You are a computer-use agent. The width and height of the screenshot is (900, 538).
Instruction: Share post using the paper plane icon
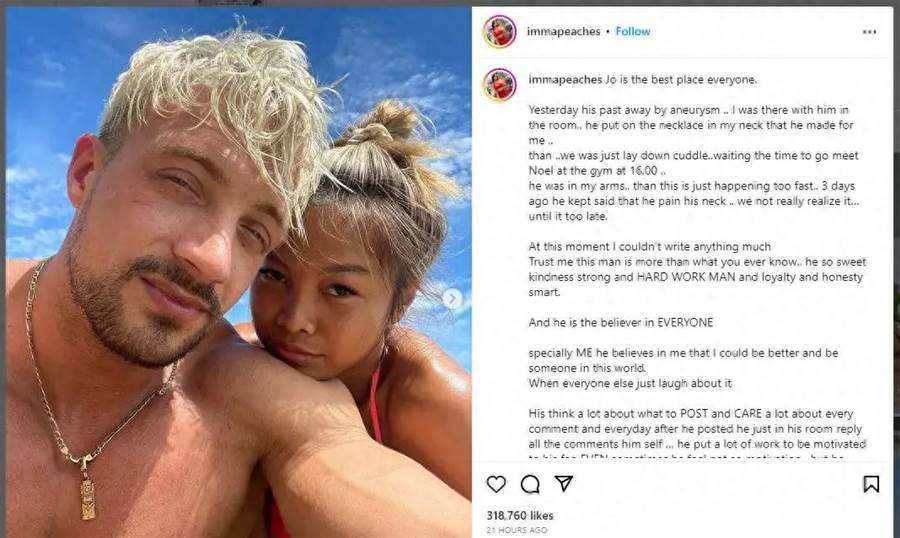pyautogui.click(x=564, y=483)
